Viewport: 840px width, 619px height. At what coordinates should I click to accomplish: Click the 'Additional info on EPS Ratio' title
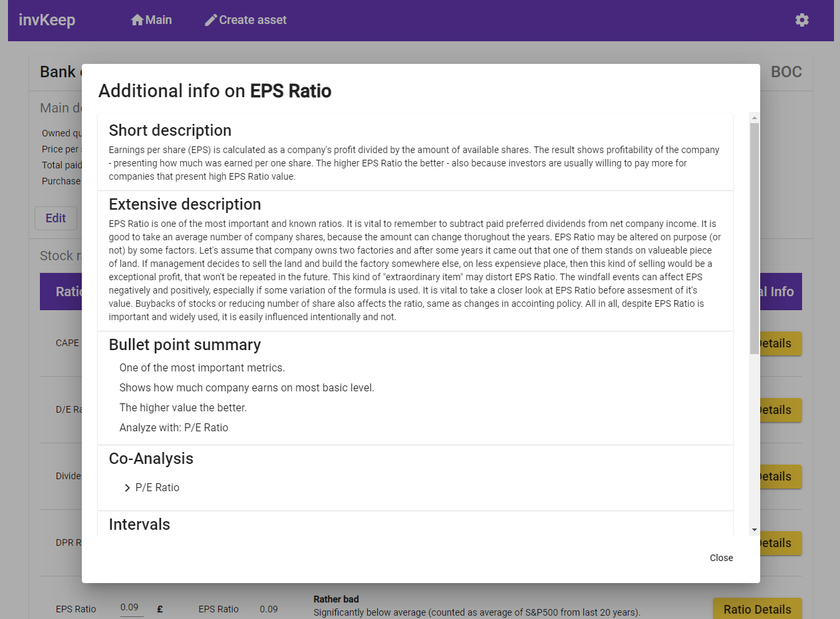point(215,91)
